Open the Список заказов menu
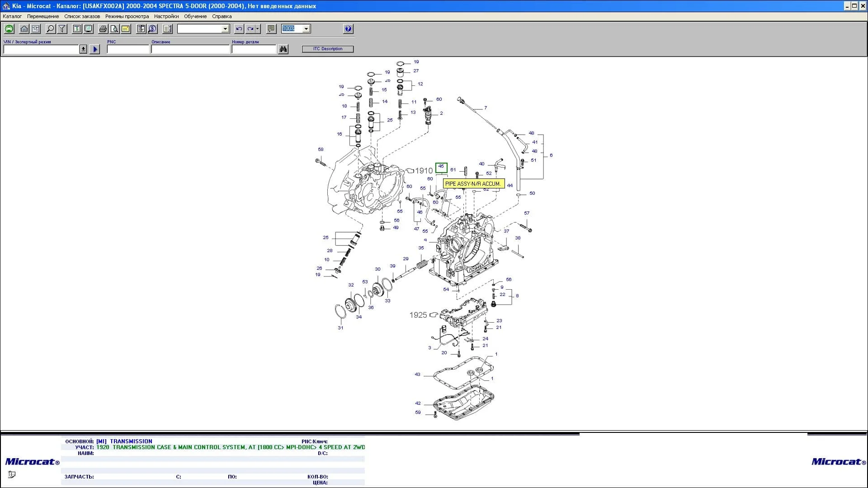This screenshot has width=868, height=488. point(82,16)
